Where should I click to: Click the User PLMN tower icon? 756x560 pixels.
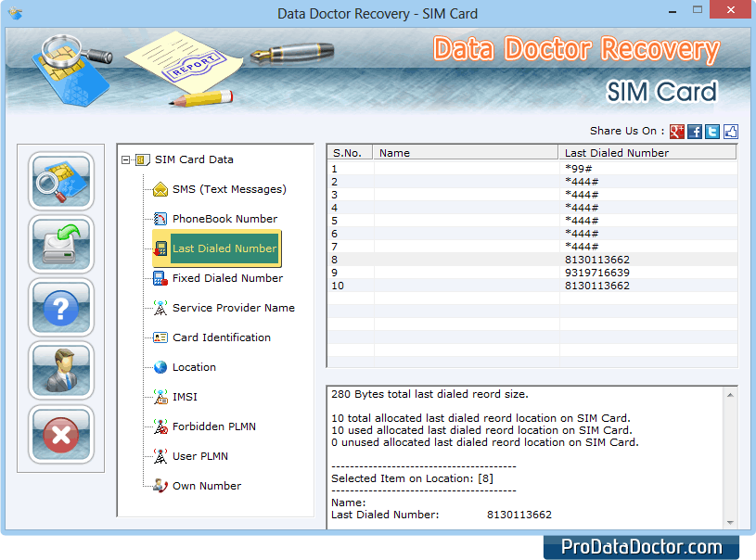point(160,456)
